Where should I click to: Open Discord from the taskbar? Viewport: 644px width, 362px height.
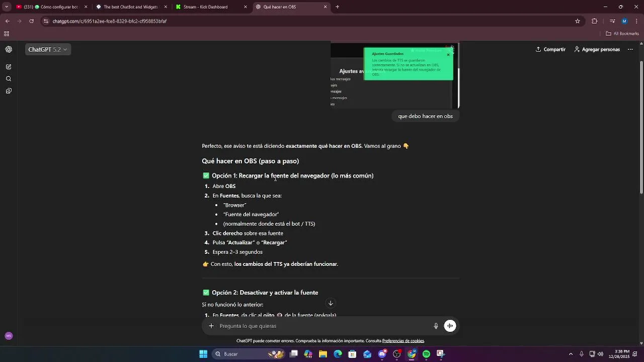(382, 354)
